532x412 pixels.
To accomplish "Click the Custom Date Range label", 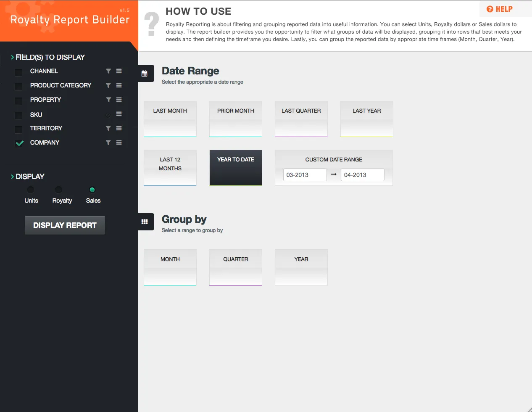I will 334,160.
